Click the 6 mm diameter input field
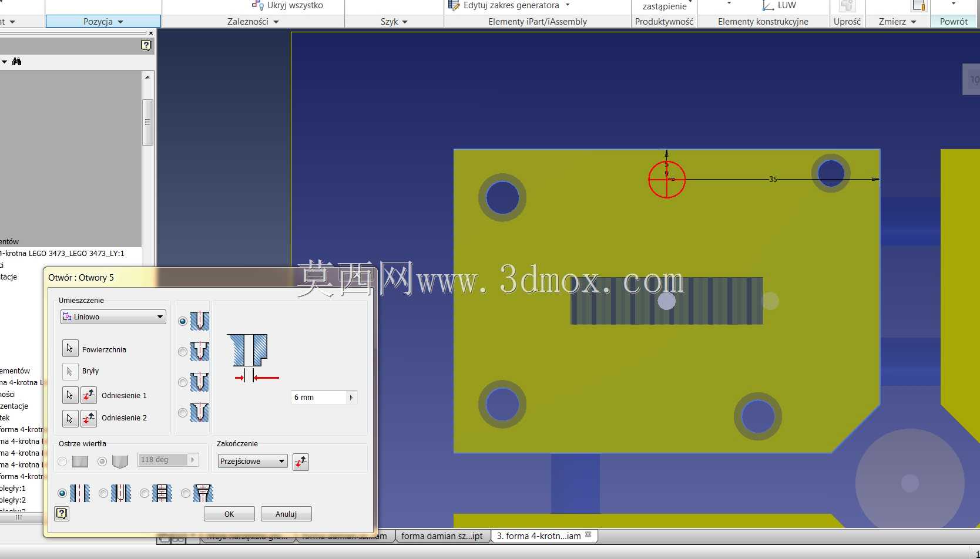 click(319, 398)
